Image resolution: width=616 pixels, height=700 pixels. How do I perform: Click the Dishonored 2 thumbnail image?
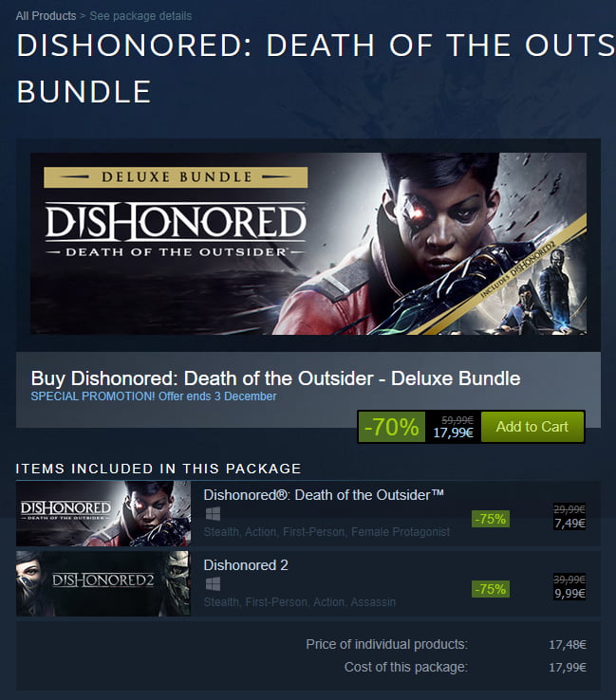click(103, 583)
